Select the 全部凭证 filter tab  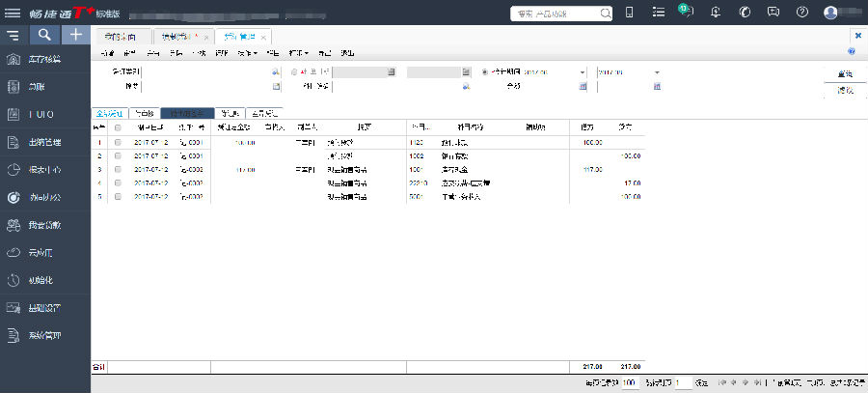point(109,112)
